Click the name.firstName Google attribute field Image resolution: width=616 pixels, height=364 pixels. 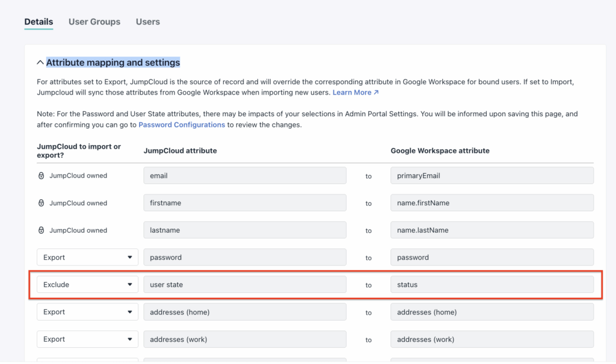pos(492,203)
